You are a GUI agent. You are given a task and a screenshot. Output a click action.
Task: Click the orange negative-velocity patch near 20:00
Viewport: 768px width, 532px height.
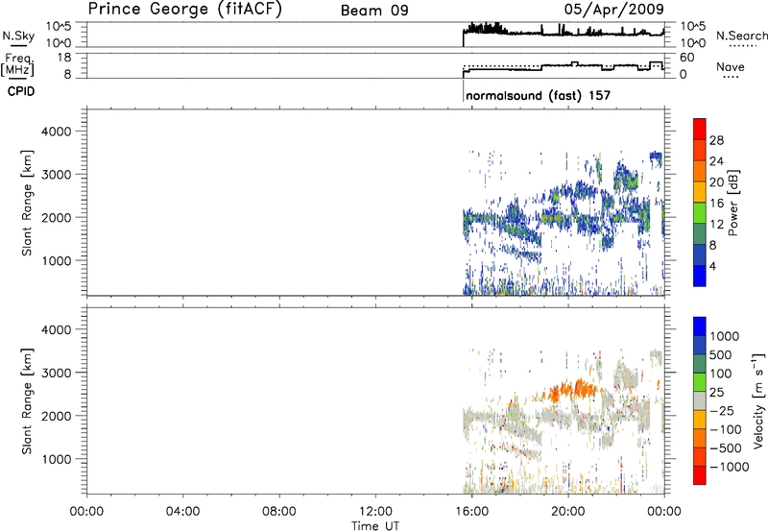(574, 390)
